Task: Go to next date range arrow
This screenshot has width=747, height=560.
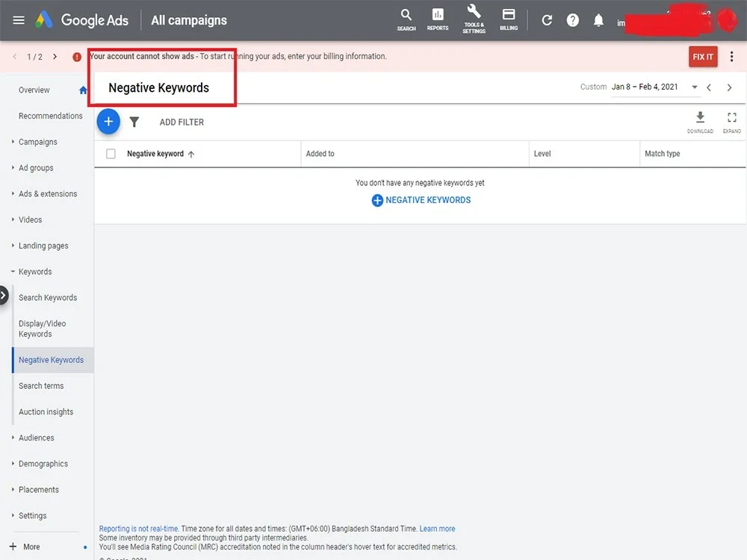Action: pos(729,87)
